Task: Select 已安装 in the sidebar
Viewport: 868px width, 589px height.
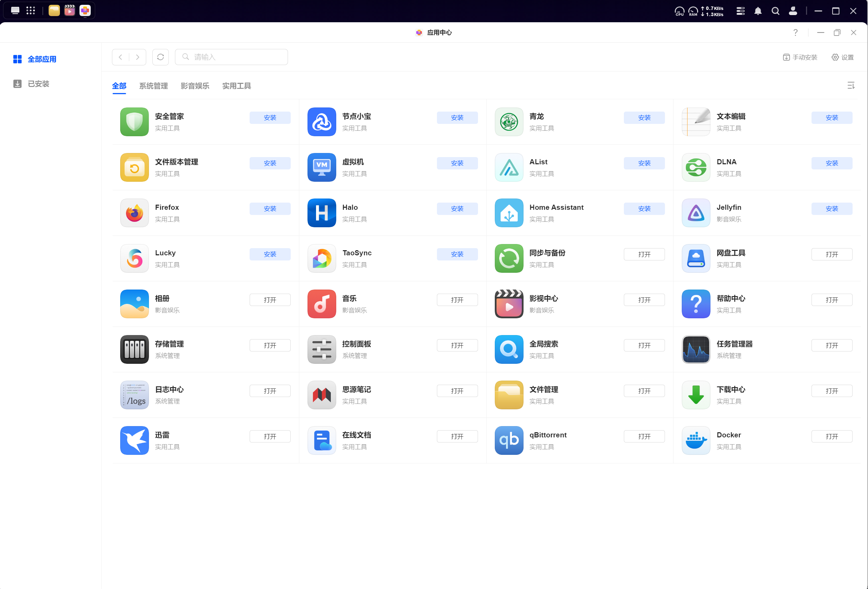Action: pyautogui.click(x=38, y=84)
